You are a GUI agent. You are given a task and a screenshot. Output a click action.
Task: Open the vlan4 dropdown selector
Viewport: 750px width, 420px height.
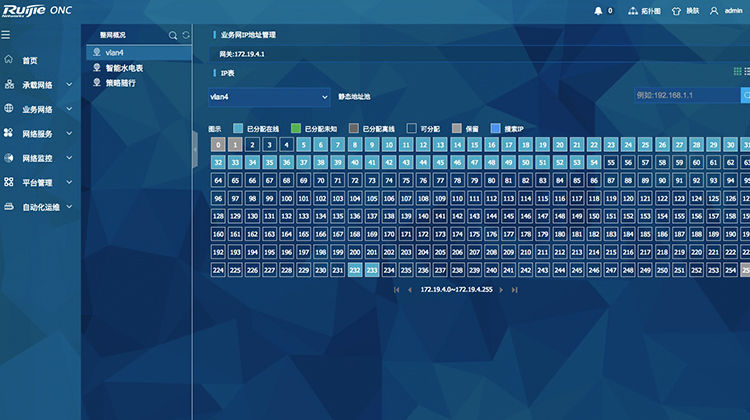click(x=268, y=96)
